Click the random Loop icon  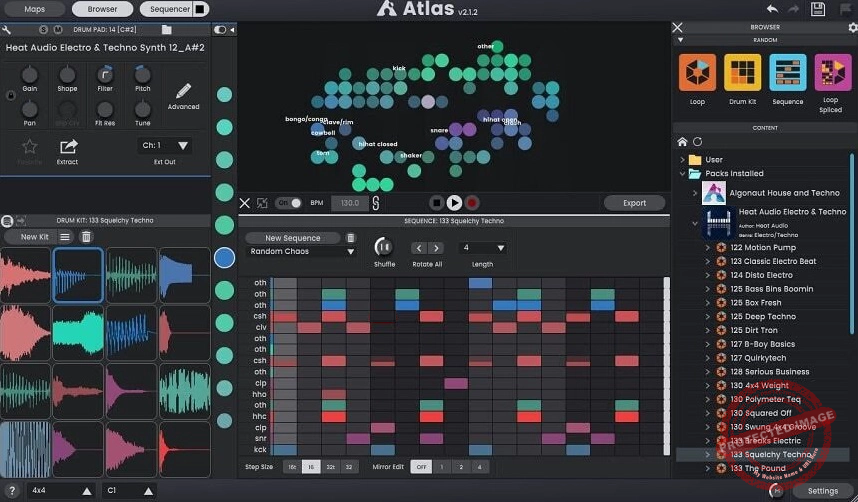pos(697,72)
